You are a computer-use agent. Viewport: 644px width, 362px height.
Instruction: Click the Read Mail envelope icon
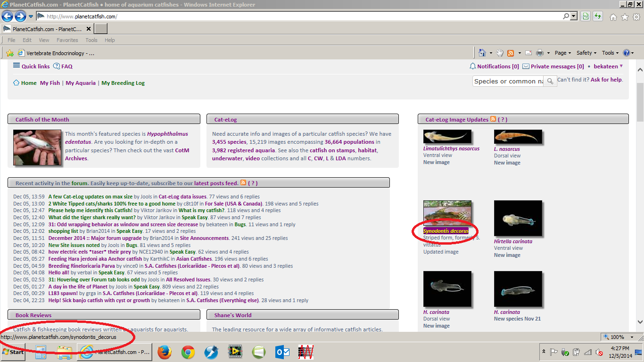coord(528,53)
